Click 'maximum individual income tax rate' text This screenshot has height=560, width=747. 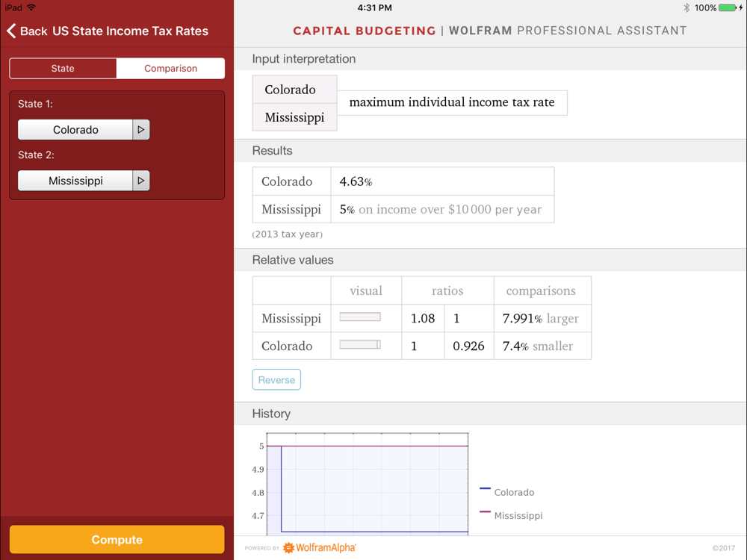coord(452,102)
